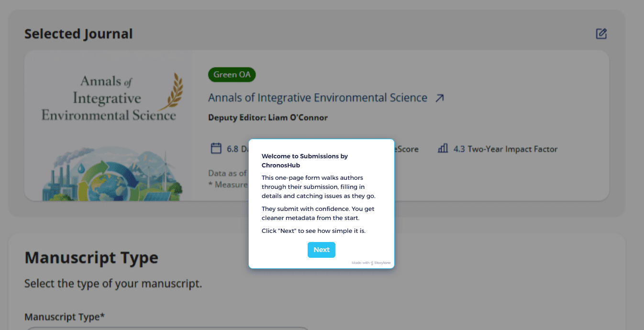Viewport: 644px width, 330px height.
Task: Click the edit icon beside Selected Journal
Action: [x=601, y=34]
